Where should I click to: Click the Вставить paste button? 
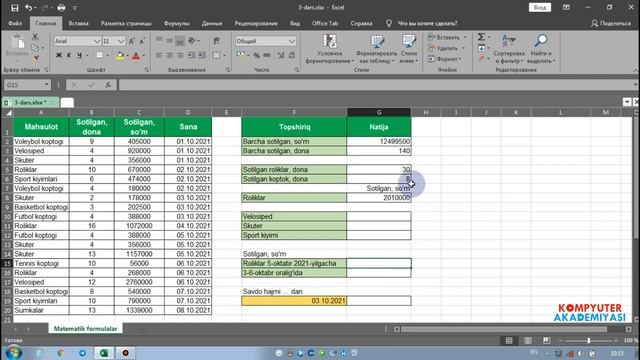point(17,46)
